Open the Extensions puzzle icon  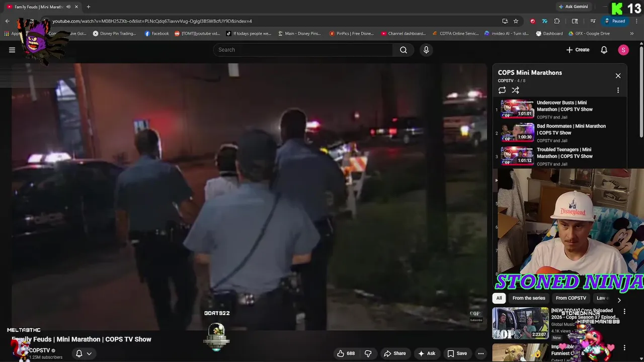pos(557,21)
